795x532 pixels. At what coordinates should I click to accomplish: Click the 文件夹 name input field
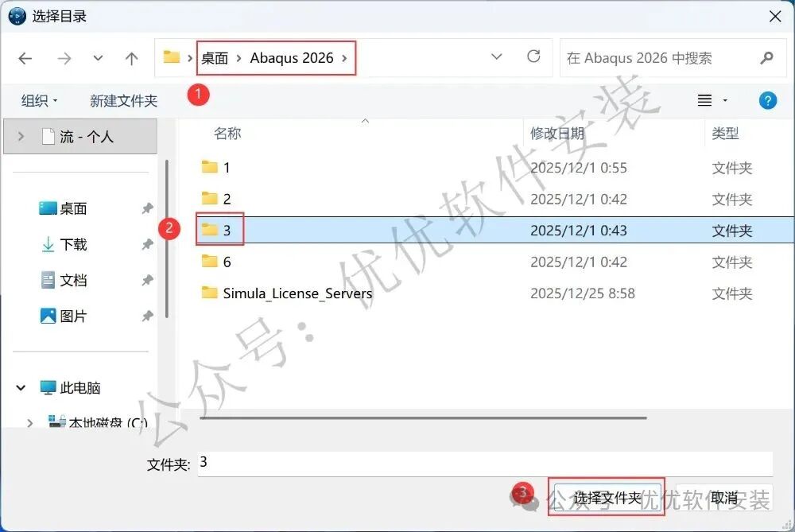pos(485,463)
